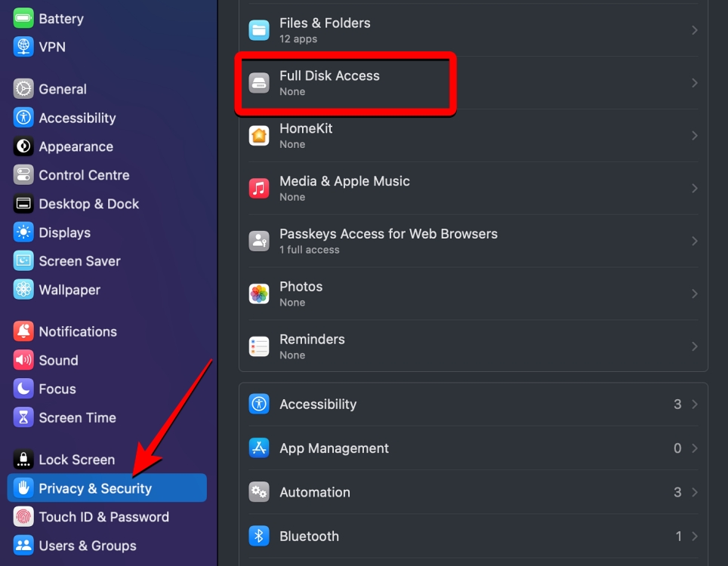Click the App Management icon
Viewport: 728px width, 566px height.
pyautogui.click(x=259, y=448)
